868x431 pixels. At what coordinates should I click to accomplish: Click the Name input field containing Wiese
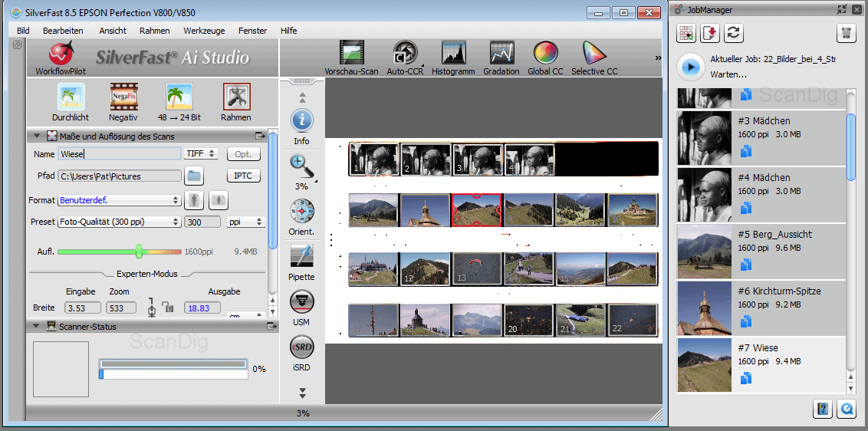(120, 154)
